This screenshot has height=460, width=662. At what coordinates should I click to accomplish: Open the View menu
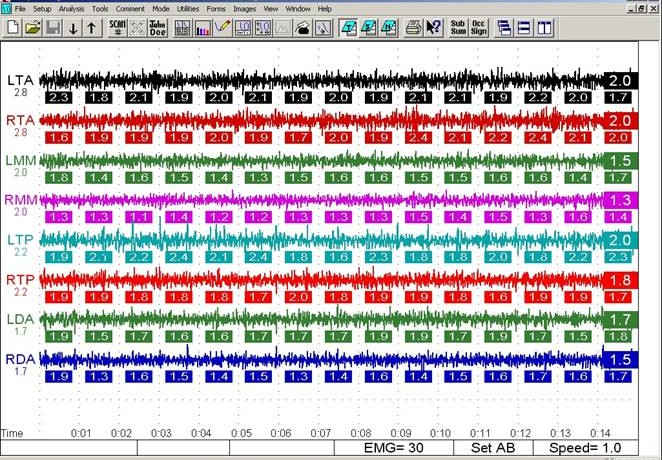pyautogui.click(x=271, y=8)
